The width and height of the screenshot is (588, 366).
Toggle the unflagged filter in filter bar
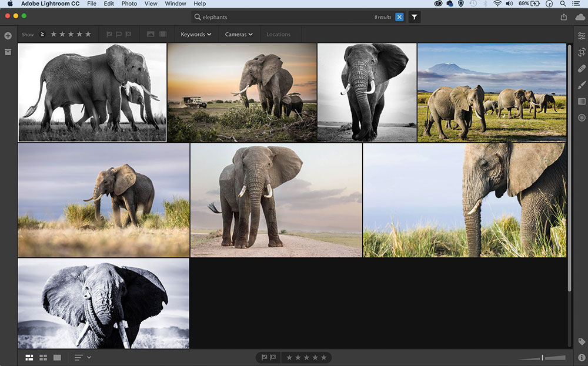(119, 34)
